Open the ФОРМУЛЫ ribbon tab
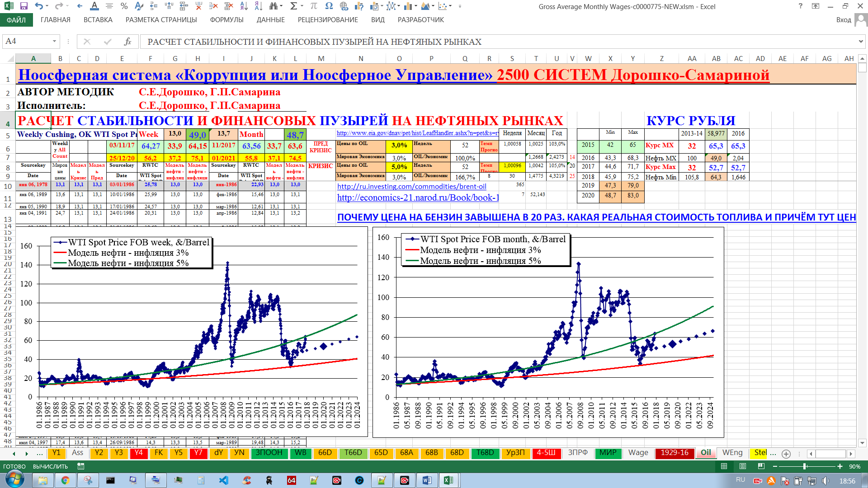Viewport: 868px width, 488px height. click(226, 20)
